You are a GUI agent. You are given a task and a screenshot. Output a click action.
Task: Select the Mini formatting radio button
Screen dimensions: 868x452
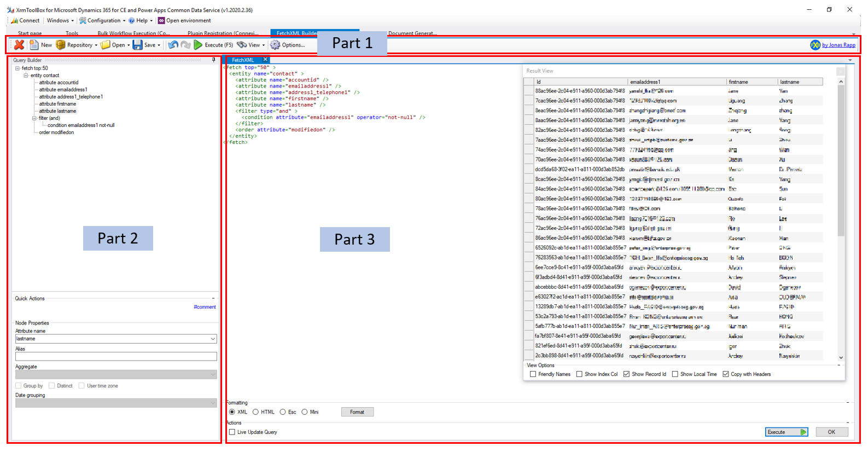coord(305,412)
